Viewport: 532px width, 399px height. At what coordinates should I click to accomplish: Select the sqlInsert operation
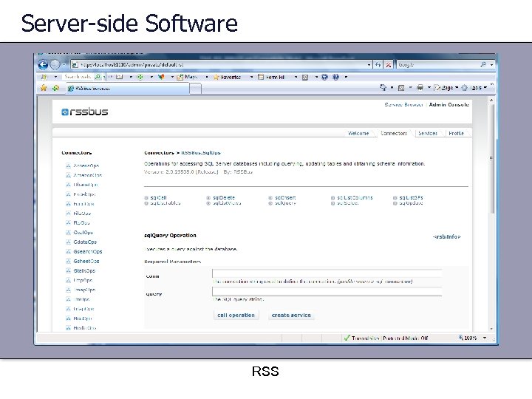(x=285, y=197)
